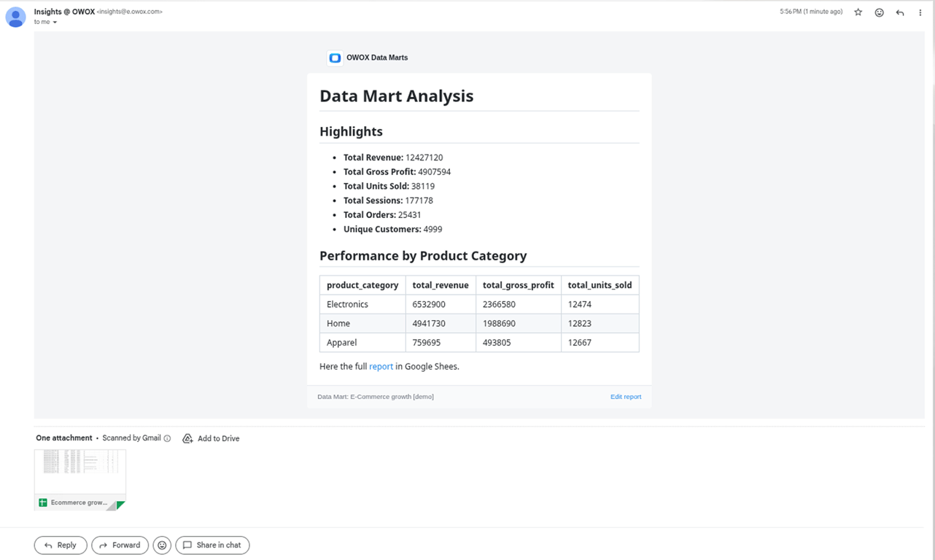Open the smiley emoji button near Reply
935x560 pixels.
point(162,545)
